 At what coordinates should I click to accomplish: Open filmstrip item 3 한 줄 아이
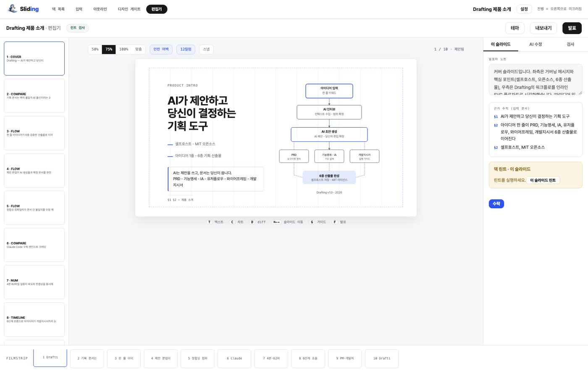pos(124,359)
